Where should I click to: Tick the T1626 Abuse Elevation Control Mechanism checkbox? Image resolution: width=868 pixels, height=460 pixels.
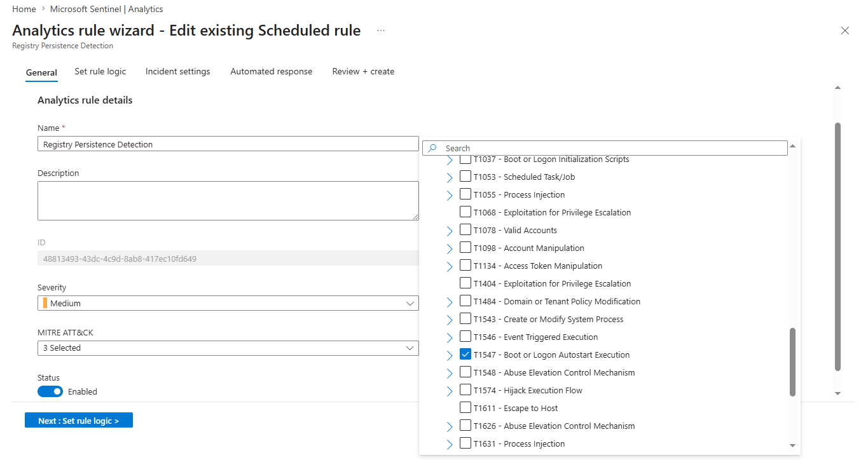tap(465, 426)
